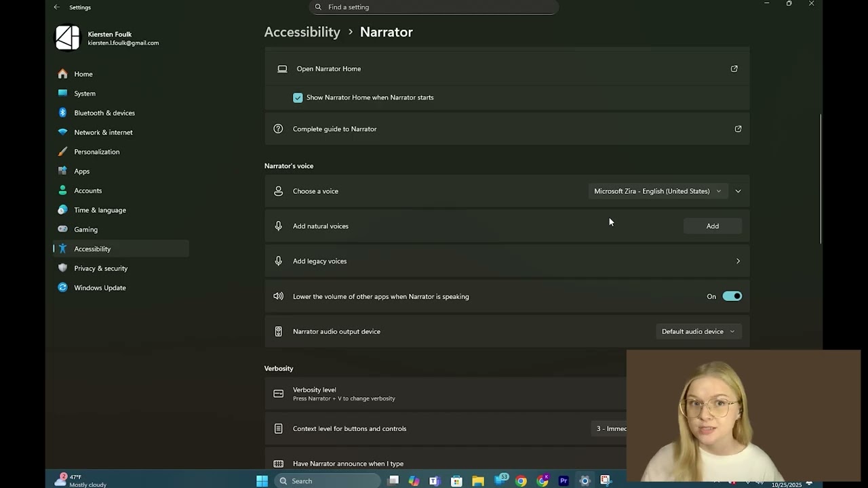Screen dimensions: 868x488
Task: Click the Complete guide question mark icon
Action: click(x=278, y=129)
